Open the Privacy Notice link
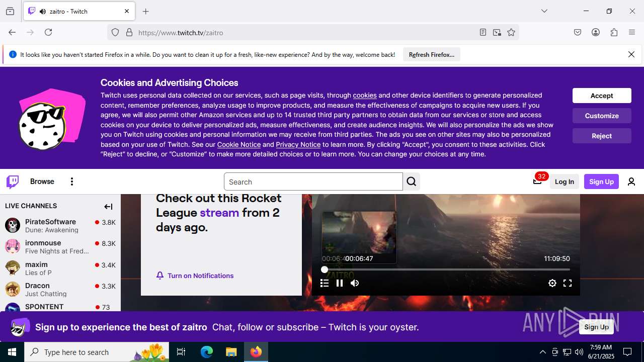644x362 pixels. (298, 144)
